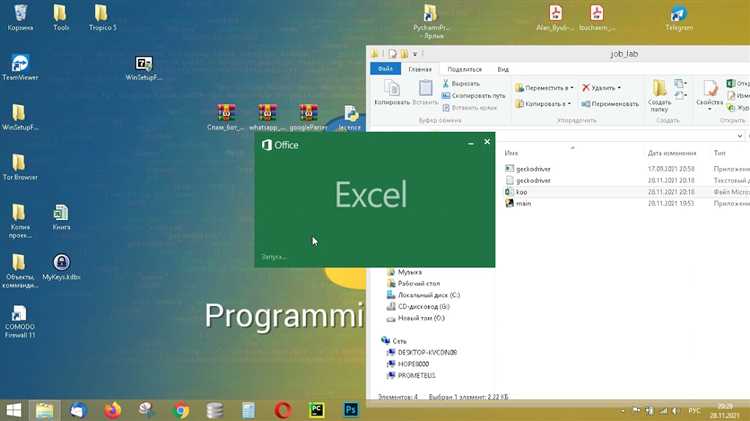Switch to the Главная ribbon tab
This screenshot has height=421, width=750.
point(420,69)
